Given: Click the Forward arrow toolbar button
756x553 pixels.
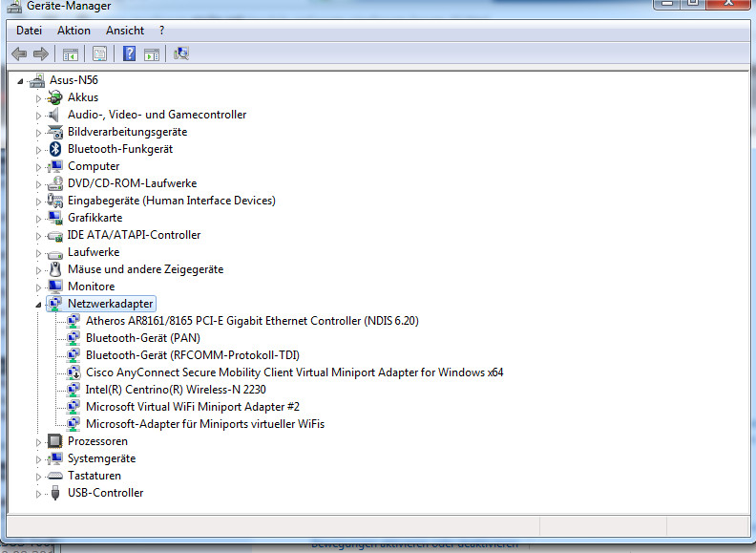Looking at the screenshot, I should [41, 53].
